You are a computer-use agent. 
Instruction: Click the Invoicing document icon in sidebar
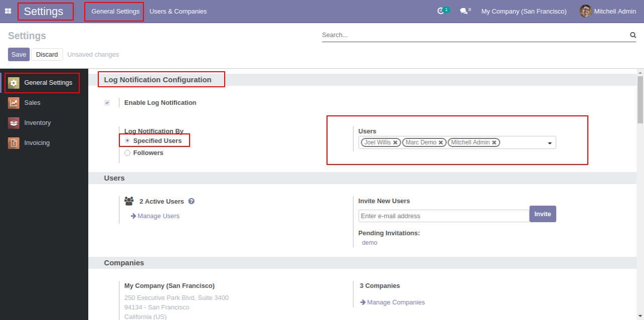(x=14, y=143)
